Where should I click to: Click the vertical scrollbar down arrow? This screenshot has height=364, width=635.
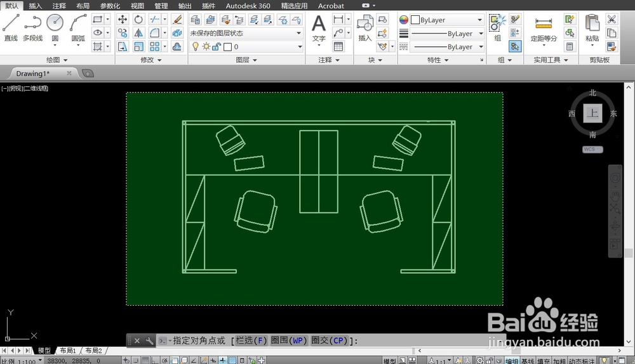tap(628, 342)
